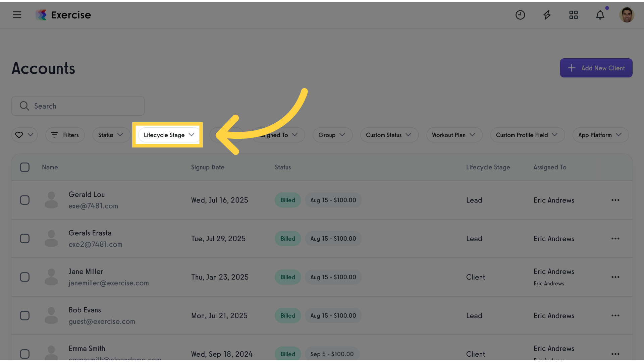Focus the Search input field
Screen dimensions: 644x362
click(x=78, y=106)
